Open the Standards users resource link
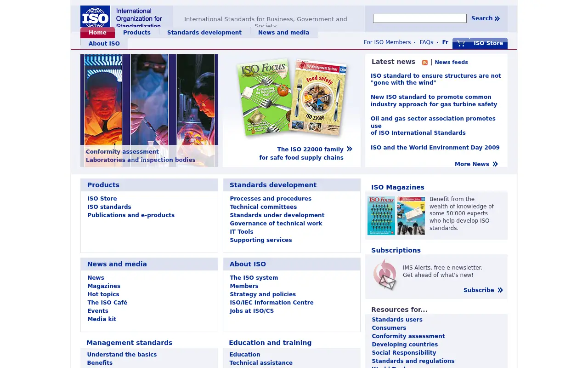This screenshot has width=588, height=368. click(x=397, y=320)
